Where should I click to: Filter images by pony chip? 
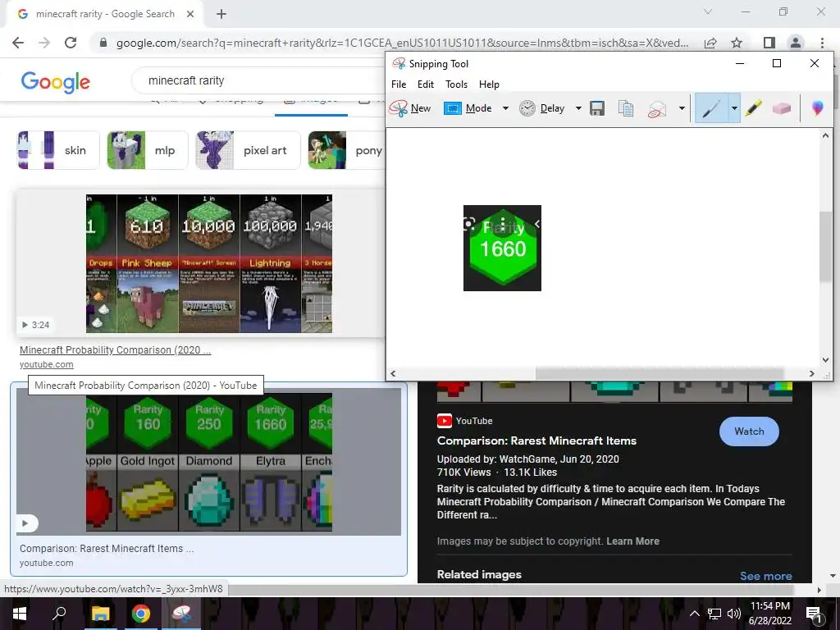point(347,151)
